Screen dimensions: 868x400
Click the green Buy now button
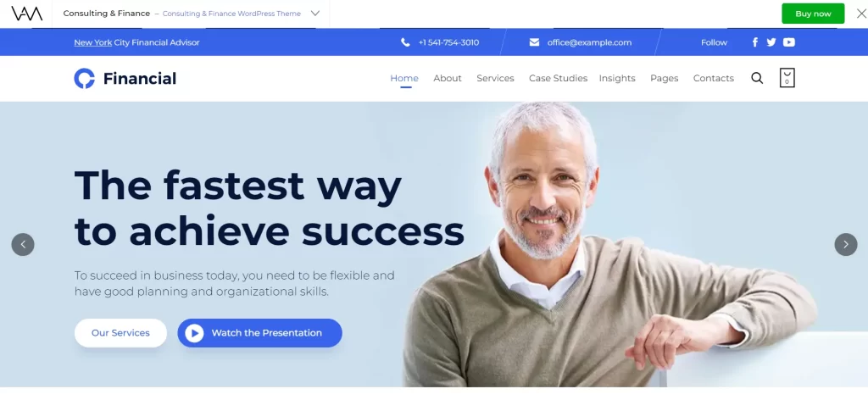pyautogui.click(x=813, y=14)
